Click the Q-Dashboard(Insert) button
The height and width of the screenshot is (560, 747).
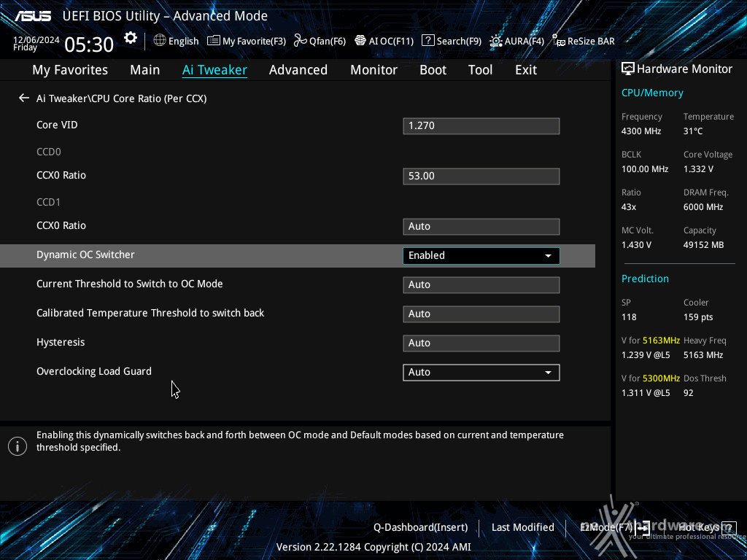[421, 527]
